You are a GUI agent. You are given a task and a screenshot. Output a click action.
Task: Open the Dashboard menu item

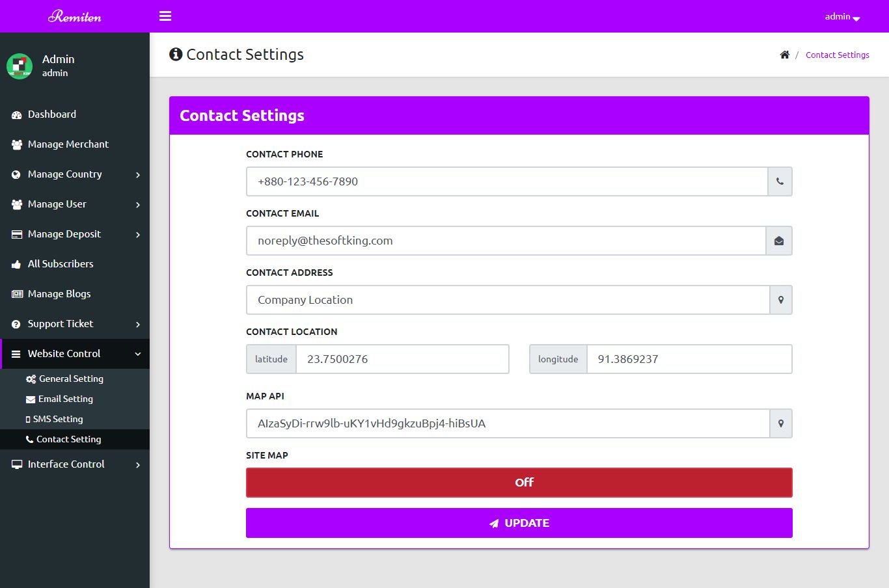click(x=52, y=114)
